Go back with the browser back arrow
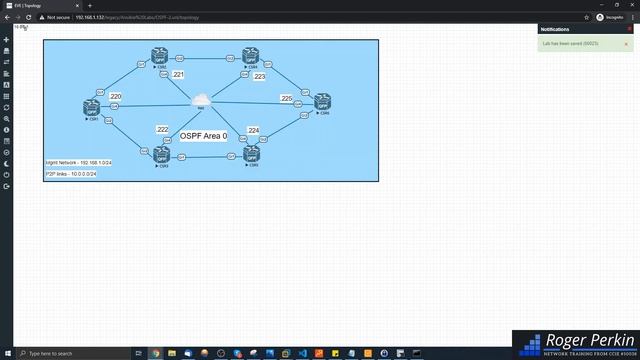Viewport: 640px width, 360px height. pos(7,18)
